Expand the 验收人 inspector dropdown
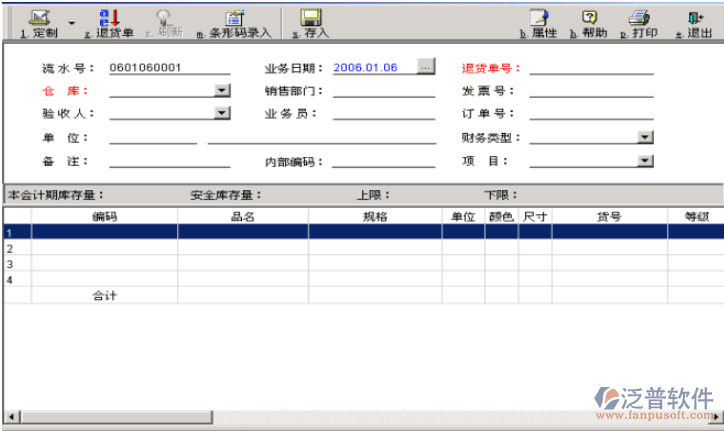Image resolution: width=724 pixels, height=431 pixels. (x=223, y=113)
